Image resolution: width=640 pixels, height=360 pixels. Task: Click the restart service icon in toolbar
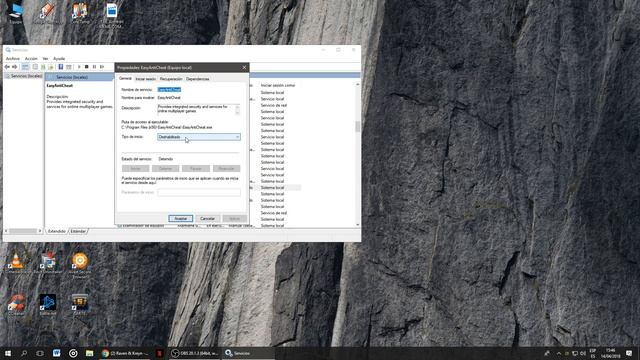(x=102, y=67)
